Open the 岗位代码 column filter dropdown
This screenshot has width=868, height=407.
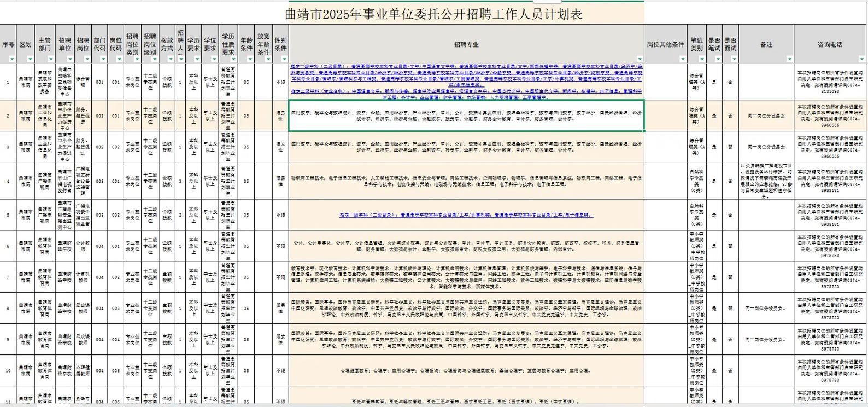coord(120,59)
